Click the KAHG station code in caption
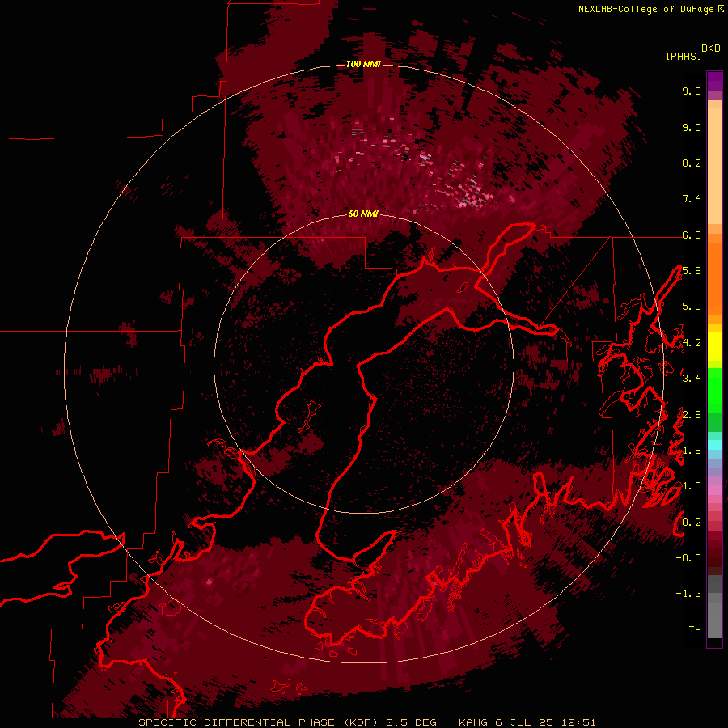Image resolution: width=728 pixels, height=728 pixels. click(473, 722)
